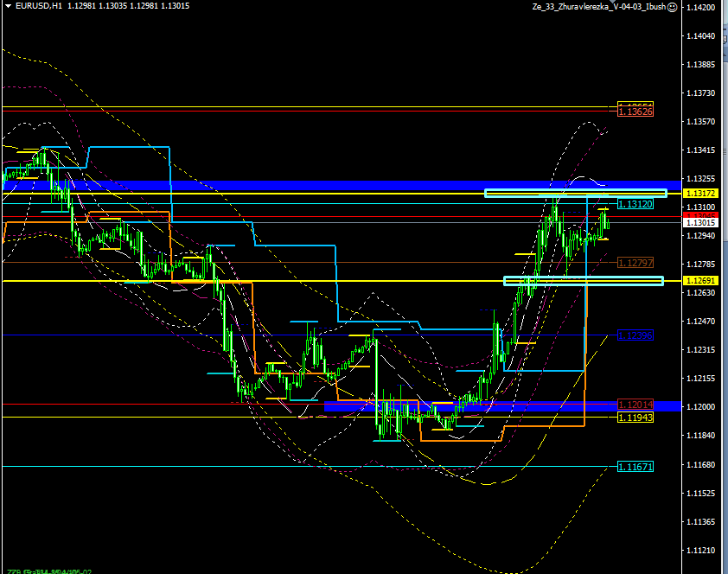
Task: Click the 1.12000 price scale value
Action: click(x=700, y=407)
